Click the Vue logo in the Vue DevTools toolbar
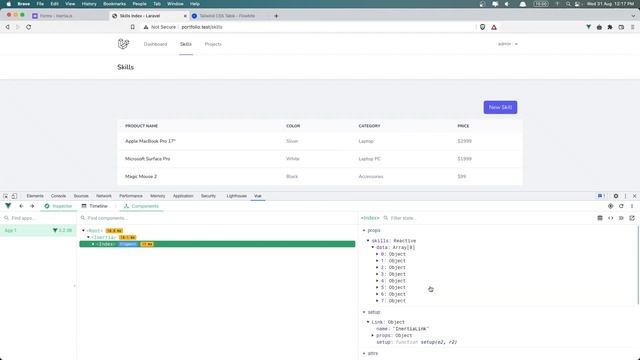 coord(8,206)
